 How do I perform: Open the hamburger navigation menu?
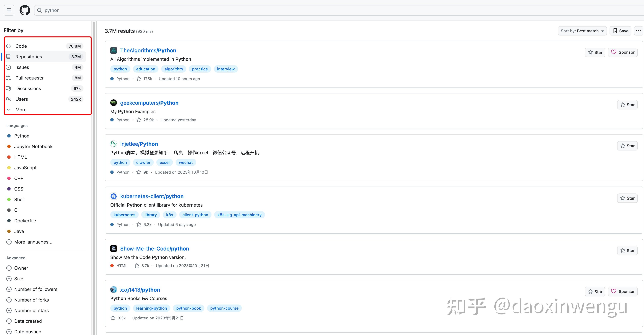click(9, 10)
